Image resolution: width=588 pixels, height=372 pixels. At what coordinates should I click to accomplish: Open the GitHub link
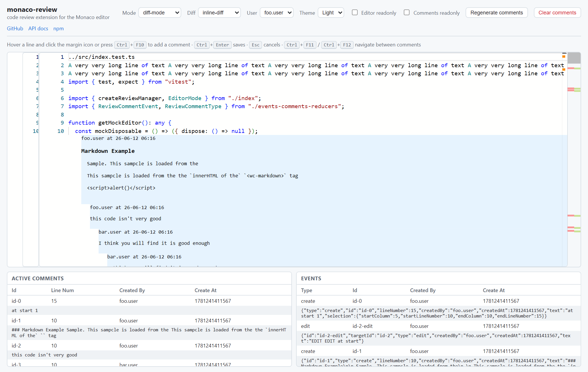click(15, 29)
